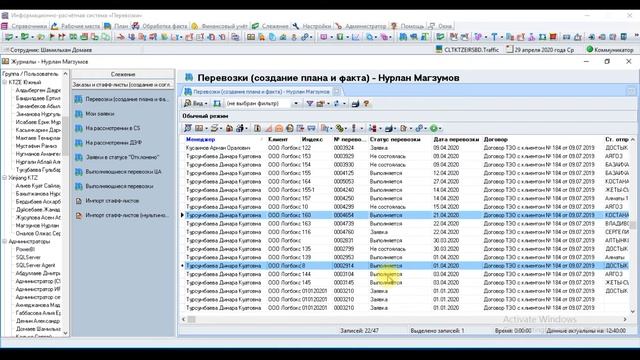Collapse the KTZE Южный tree group

tap(5, 82)
